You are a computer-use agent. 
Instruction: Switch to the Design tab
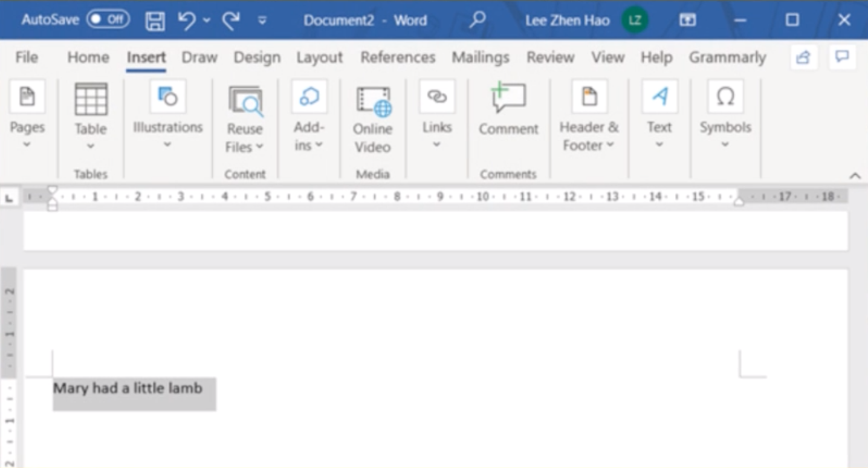(257, 57)
